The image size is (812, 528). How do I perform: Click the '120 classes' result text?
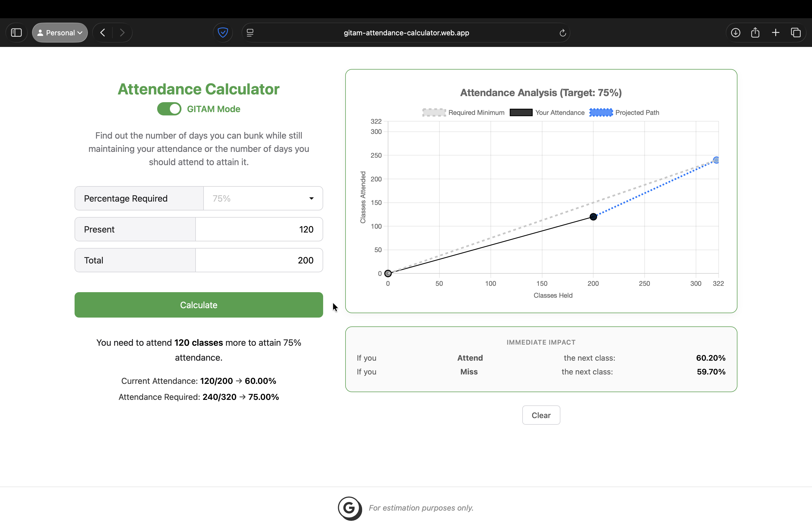tap(199, 342)
